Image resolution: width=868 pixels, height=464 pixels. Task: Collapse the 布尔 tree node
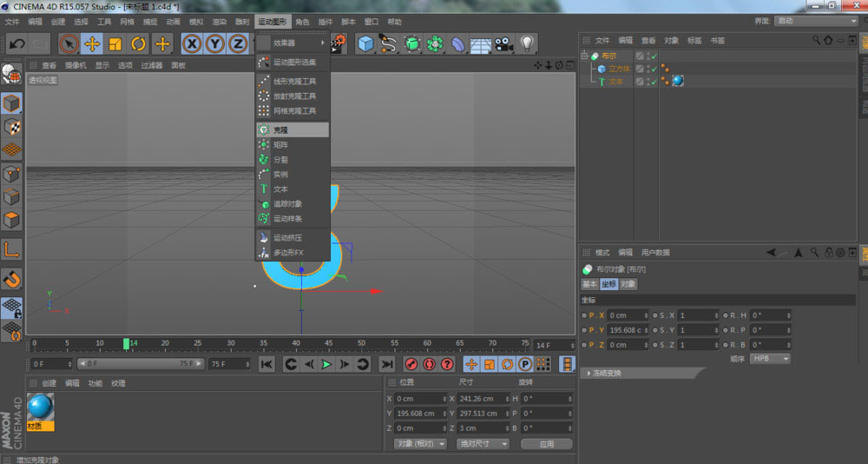(x=584, y=56)
